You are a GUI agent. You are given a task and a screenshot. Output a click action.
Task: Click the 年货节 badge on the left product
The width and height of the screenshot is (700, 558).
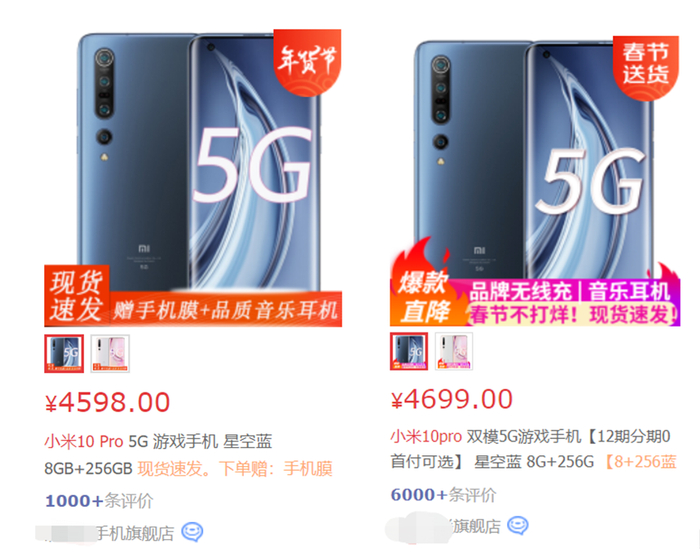pyautogui.click(x=307, y=61)
